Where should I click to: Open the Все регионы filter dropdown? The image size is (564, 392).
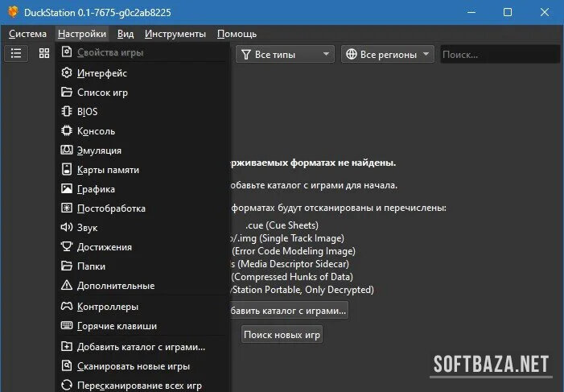point(388,55)
